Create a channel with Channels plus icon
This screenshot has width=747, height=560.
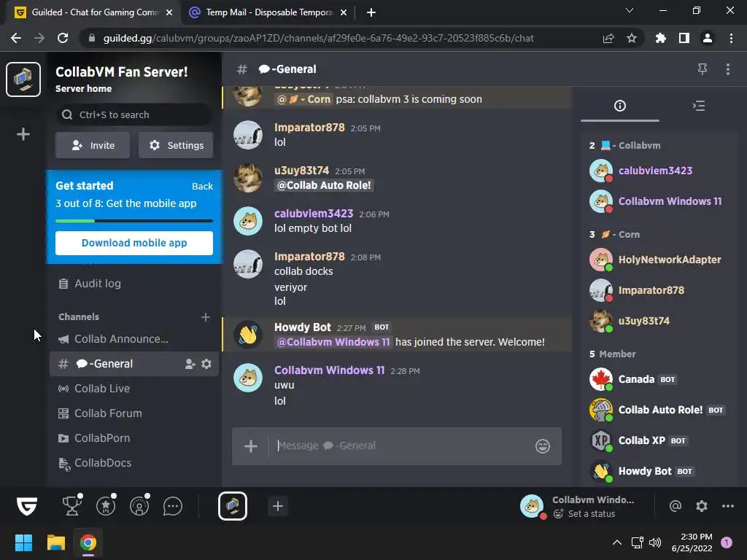(x=205, y=317)
